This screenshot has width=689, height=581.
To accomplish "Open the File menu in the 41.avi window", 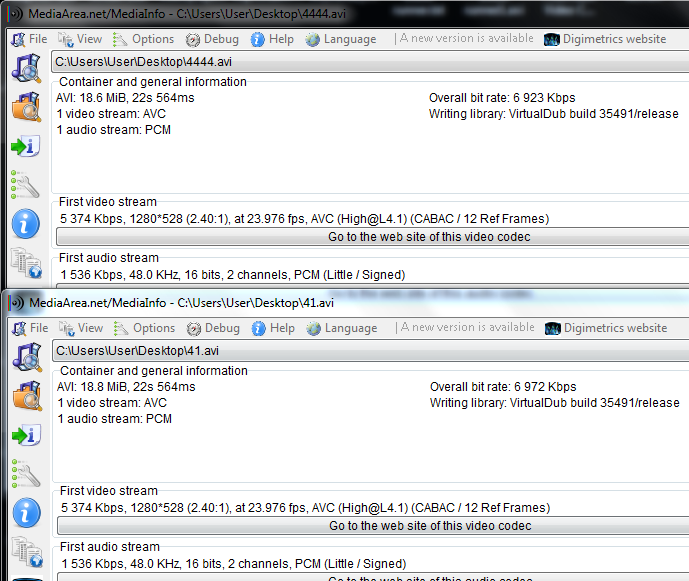I will click(30, 328).
